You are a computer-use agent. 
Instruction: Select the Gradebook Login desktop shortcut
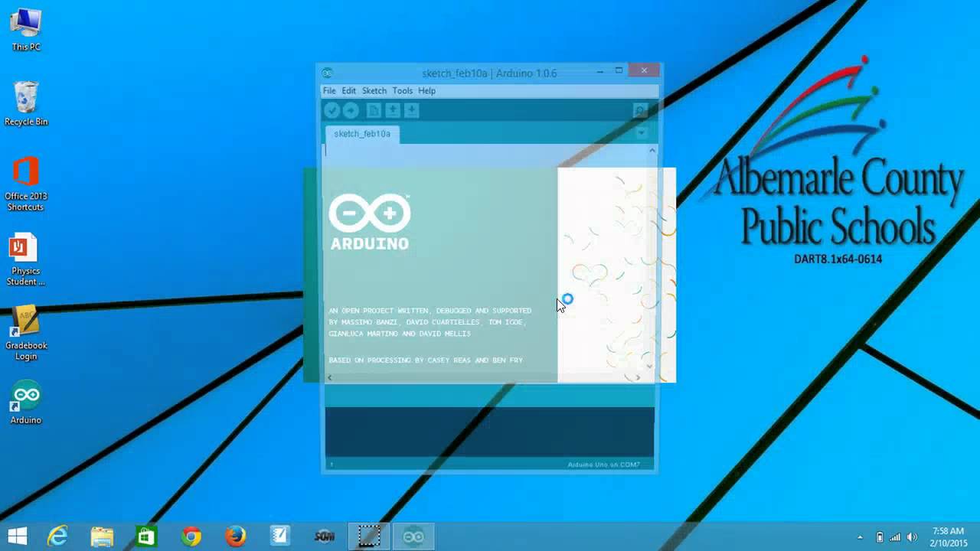click(26, 334)
